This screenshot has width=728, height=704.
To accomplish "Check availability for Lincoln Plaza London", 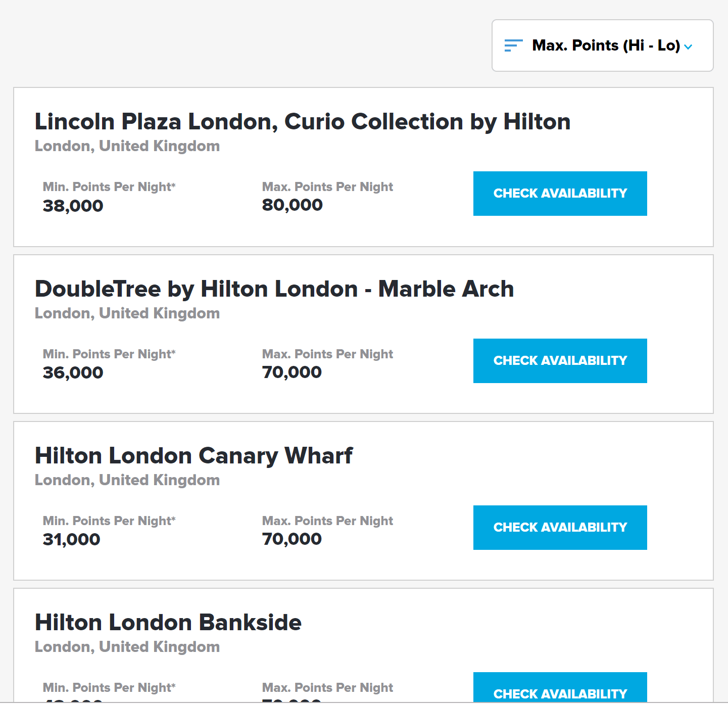I will point(560,193).
